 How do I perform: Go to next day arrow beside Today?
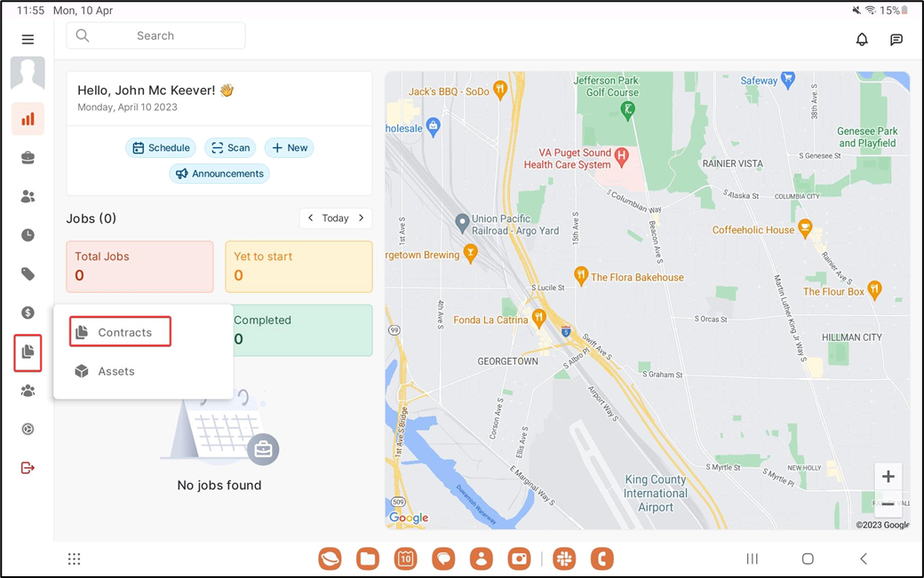point(362,218)
